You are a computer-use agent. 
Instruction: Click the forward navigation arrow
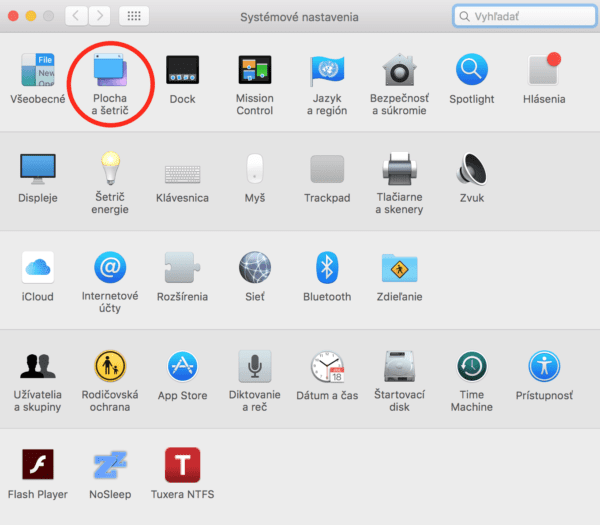(99, 16)
